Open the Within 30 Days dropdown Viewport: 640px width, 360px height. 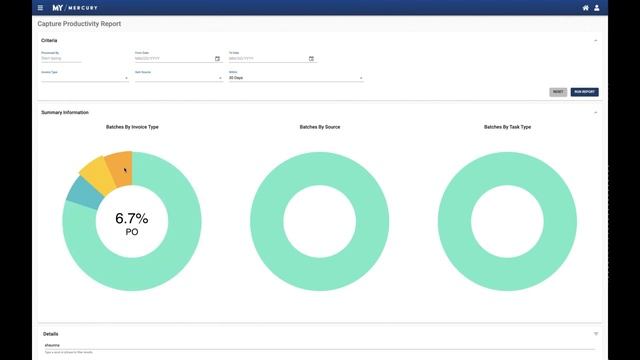coord(296,78)
